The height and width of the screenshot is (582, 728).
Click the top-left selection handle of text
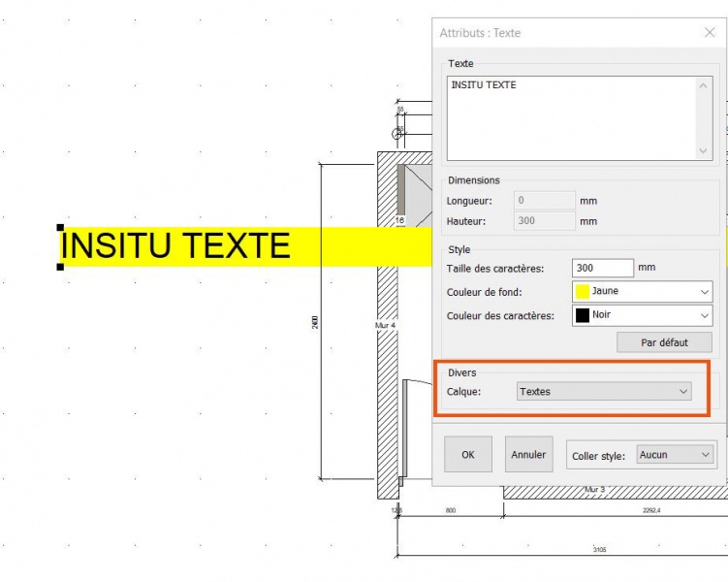[61, 227]
